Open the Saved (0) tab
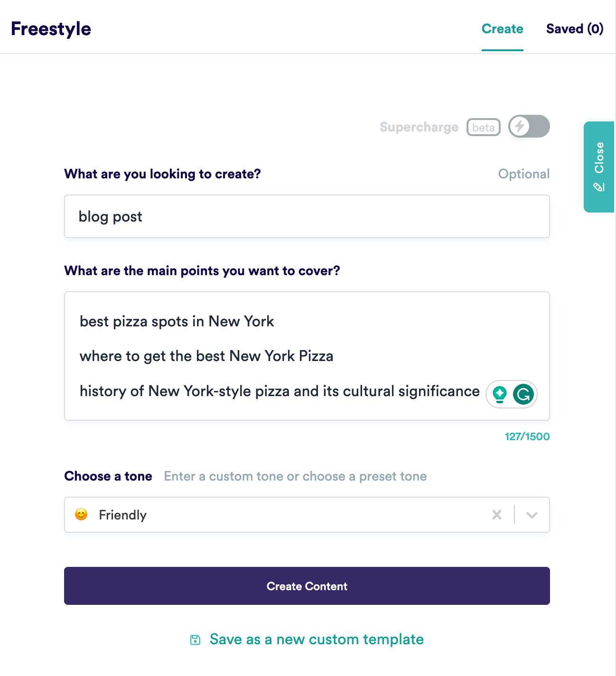This screenshot has height=676, width=616. (x=575, y=29)
